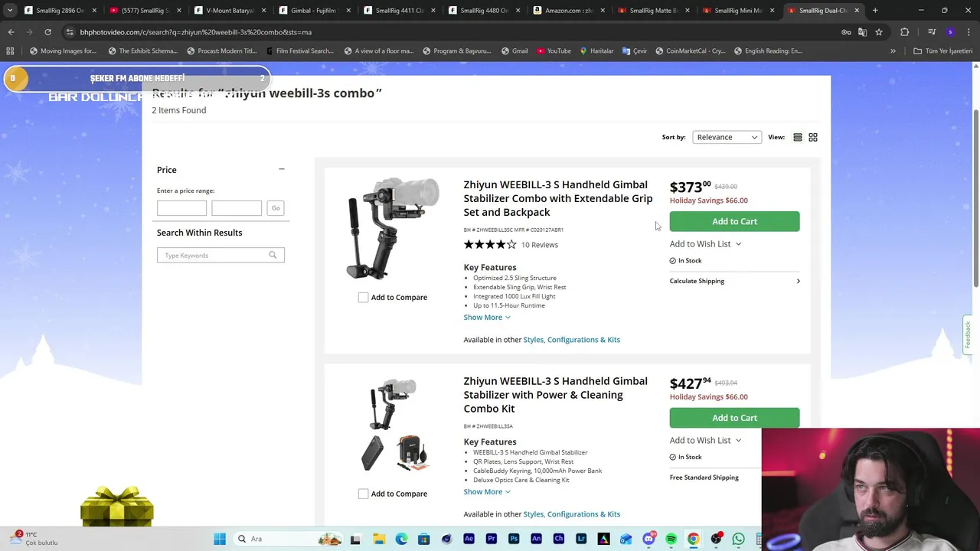Open Premiere Pro from the taskbar
The image size is (980, 551).
click(x=491, y=539)
